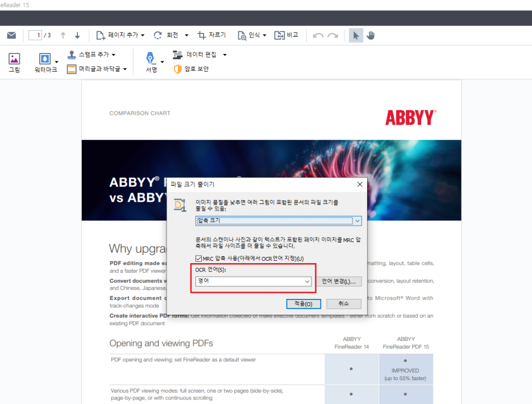532x404 pixels.
Task: Click the 인식 recognize icon
Action: pos(242,36)
